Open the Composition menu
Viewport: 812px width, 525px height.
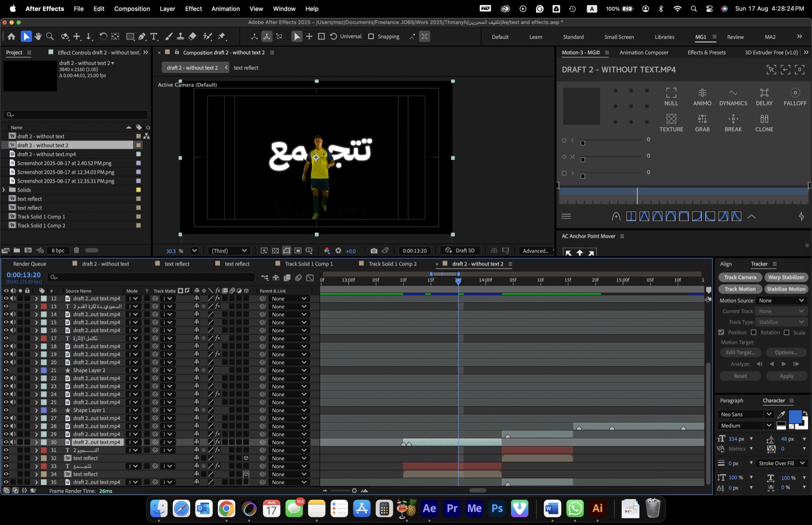[132, 9]
